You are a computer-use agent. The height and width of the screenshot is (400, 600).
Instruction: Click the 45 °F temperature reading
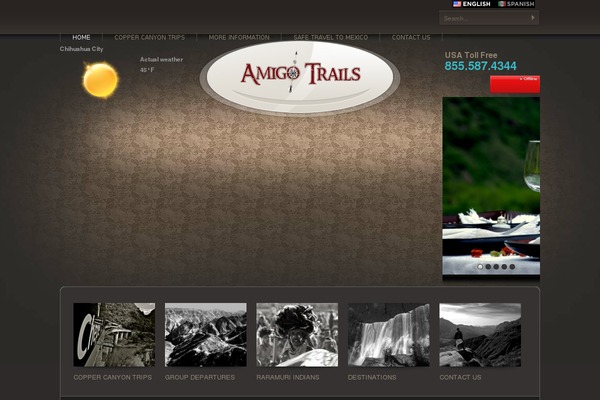[147, 70]
